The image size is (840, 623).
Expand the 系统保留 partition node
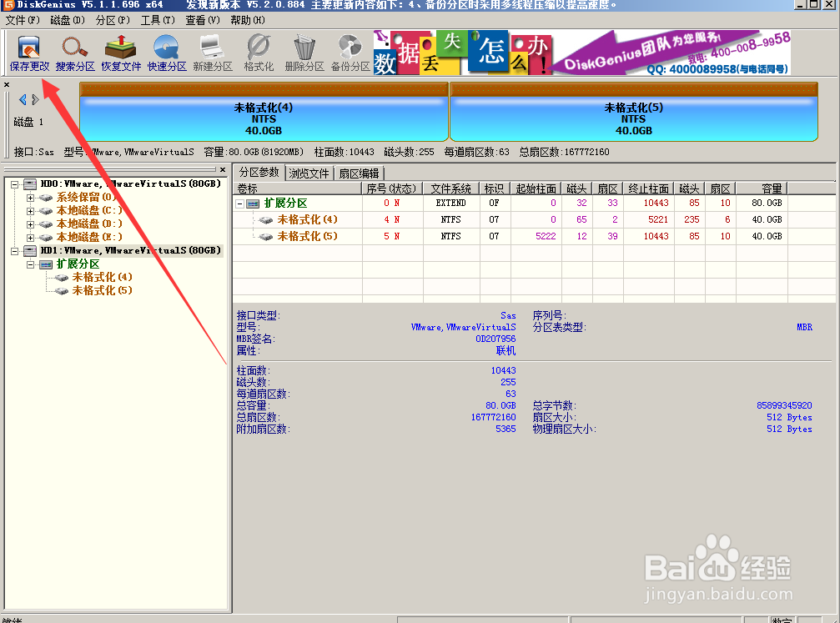click(x=31, y=198)
